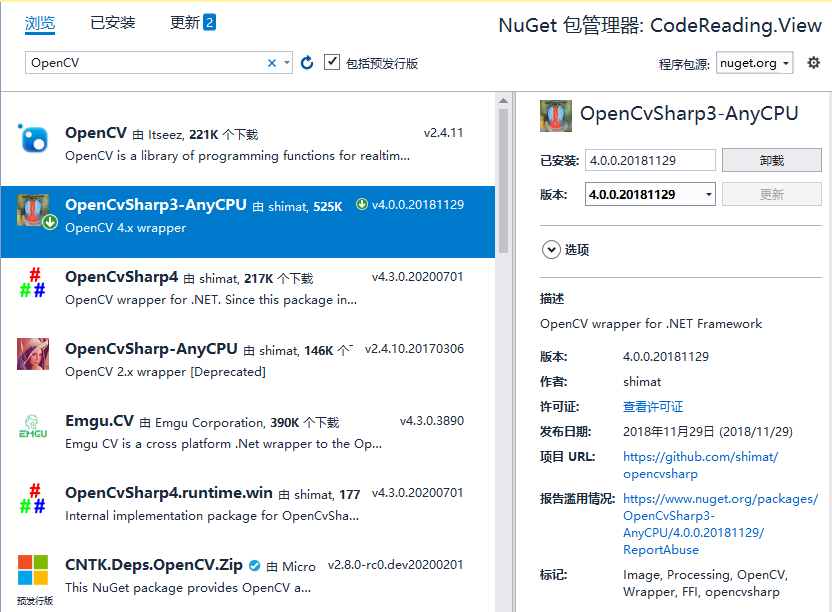The height and width of the screenshot is (612, 832).
Task: Select the OpenCvSharp4 package title
Action: coord(122,277)
